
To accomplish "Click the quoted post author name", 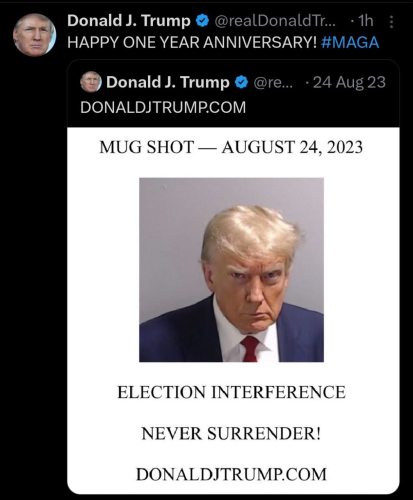I will pyautogui.click(x=168, y=82).
